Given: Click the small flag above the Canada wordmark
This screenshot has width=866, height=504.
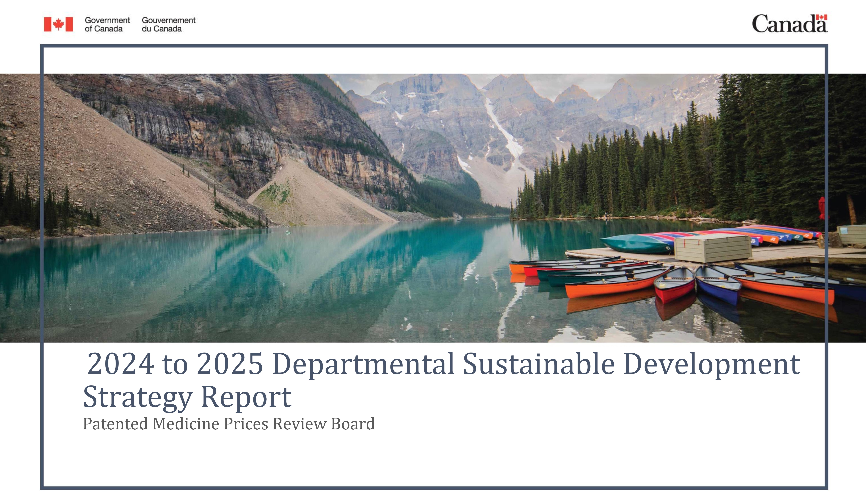Looking at the screenshot, I should coord(821,17).
